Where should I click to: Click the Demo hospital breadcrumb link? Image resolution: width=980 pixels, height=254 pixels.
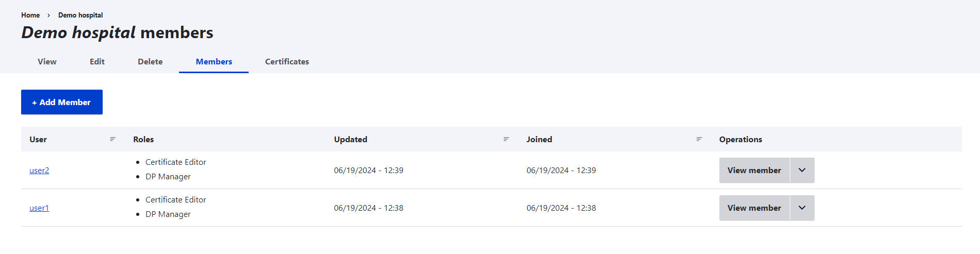click(80, 15)
